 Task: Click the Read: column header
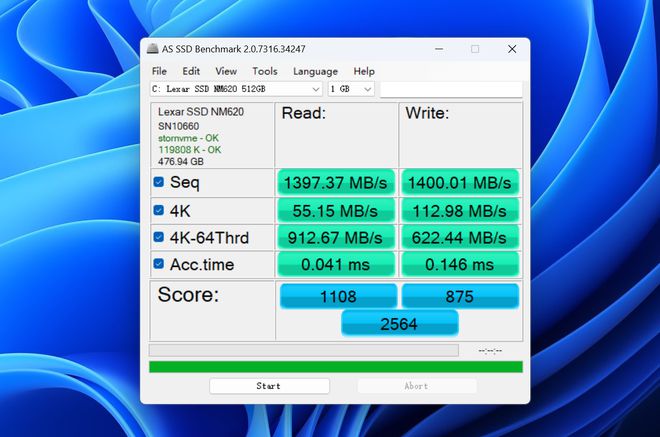tap(304, 113)
